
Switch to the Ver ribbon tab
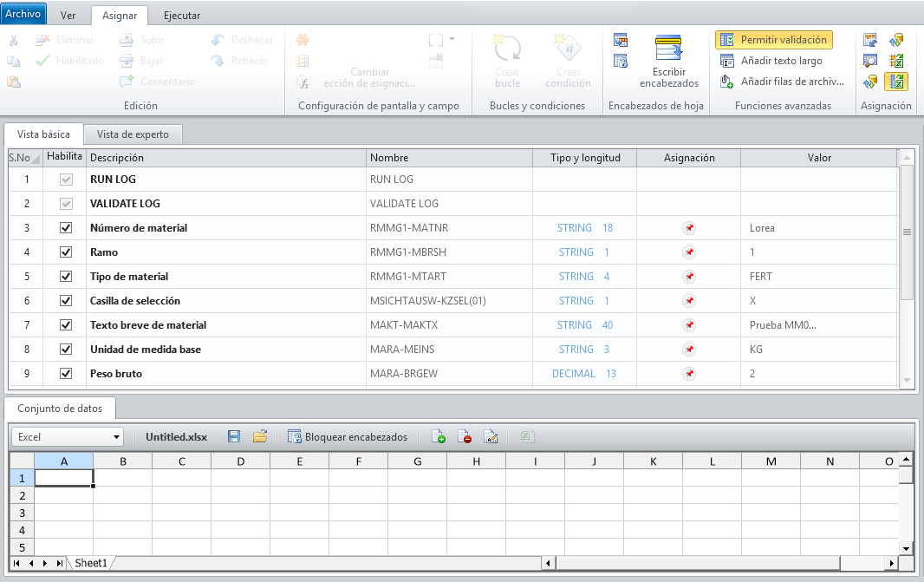point(68,16)
